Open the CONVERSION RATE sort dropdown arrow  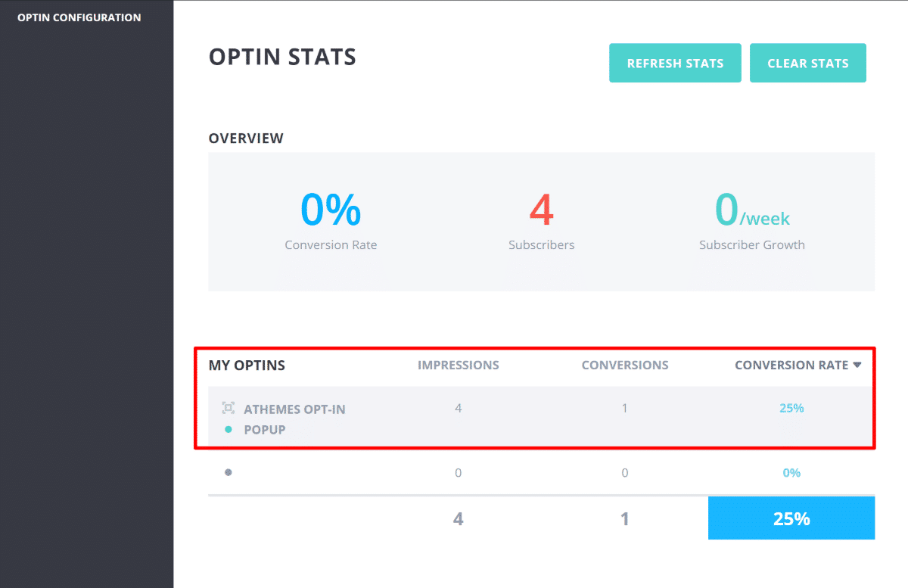[x=857, y=365]
